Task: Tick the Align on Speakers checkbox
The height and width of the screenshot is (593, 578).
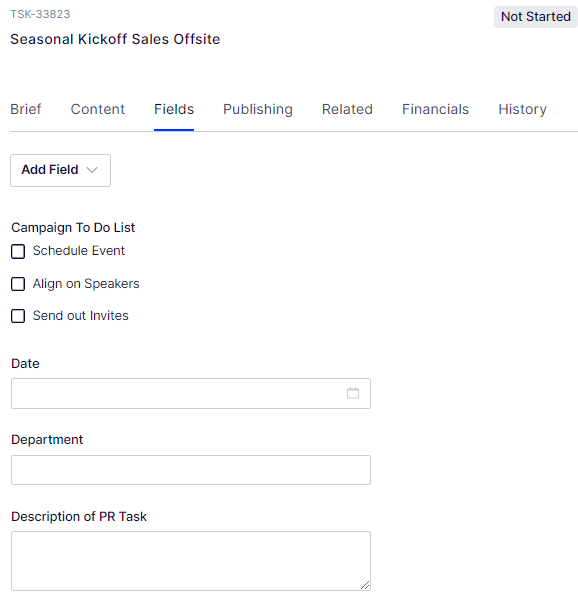Action: 18,284
